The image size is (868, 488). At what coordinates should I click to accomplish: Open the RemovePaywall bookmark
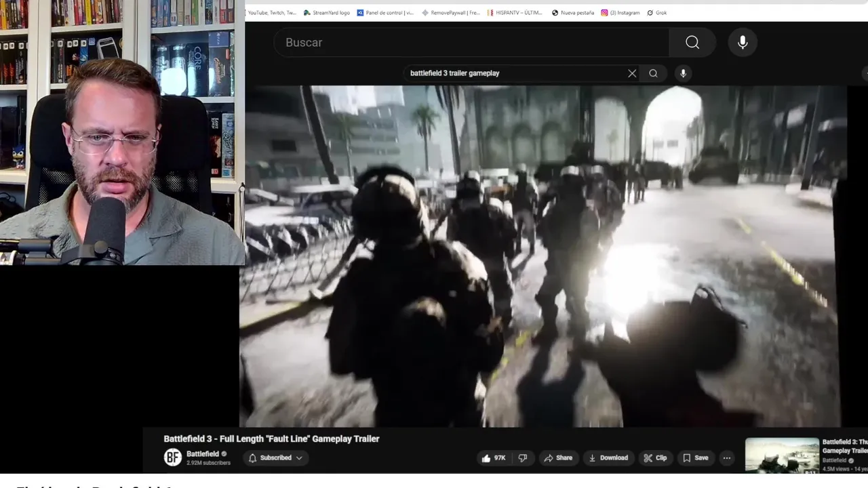[451, 12]
